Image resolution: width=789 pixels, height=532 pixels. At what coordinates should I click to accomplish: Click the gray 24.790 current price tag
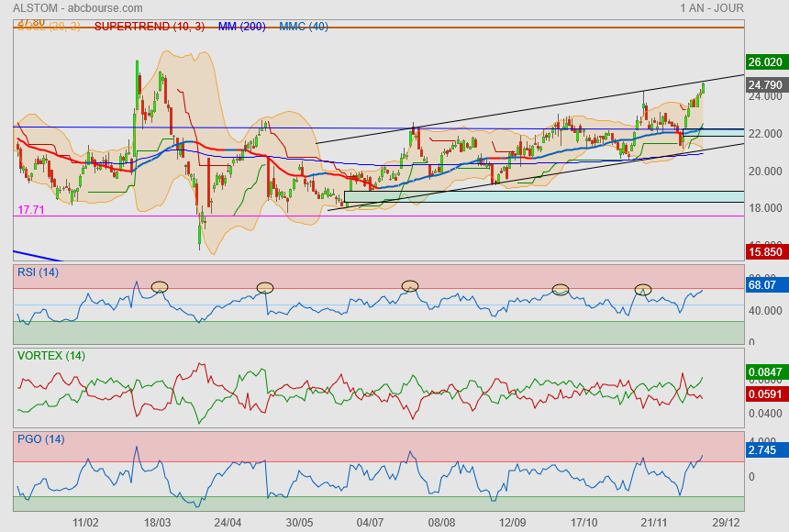click(x=765, y=85)
